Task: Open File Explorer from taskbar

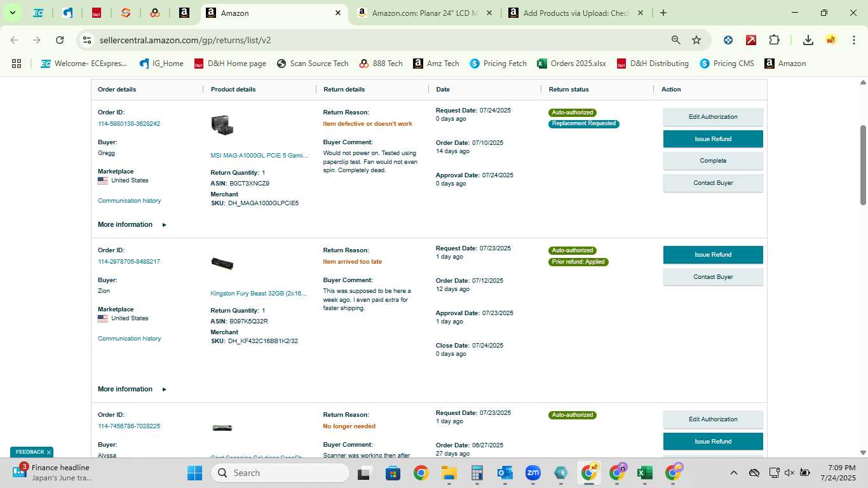Action: 449,473
